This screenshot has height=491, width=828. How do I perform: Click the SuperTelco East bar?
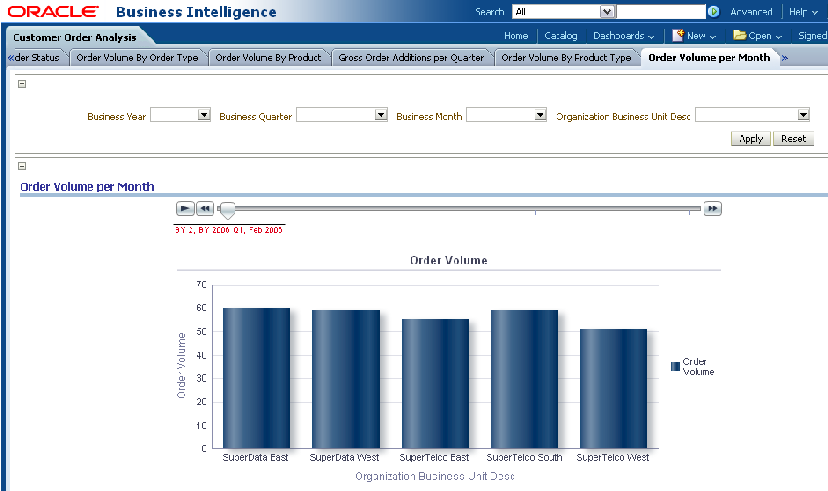point(435,384)
